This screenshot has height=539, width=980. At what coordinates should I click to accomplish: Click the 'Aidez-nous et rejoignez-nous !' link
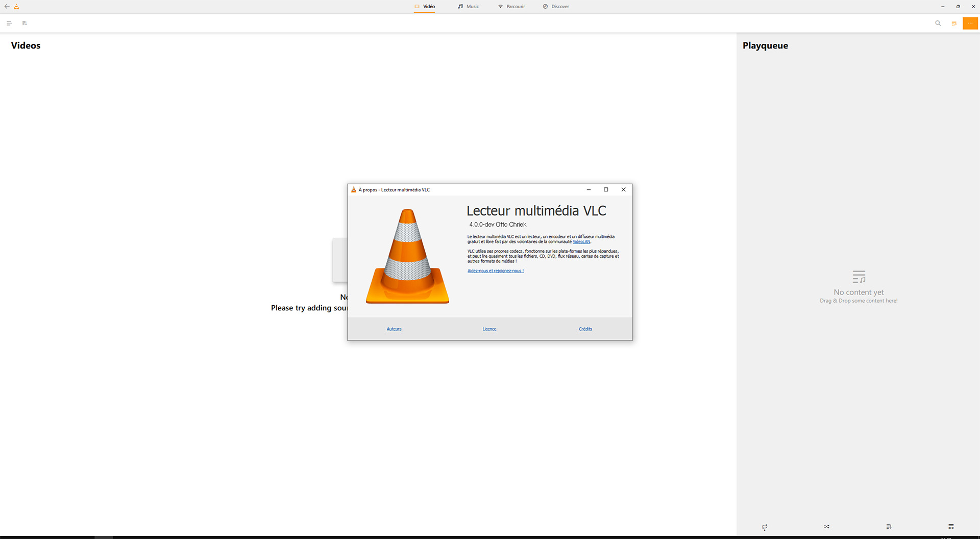coord(496,271)
